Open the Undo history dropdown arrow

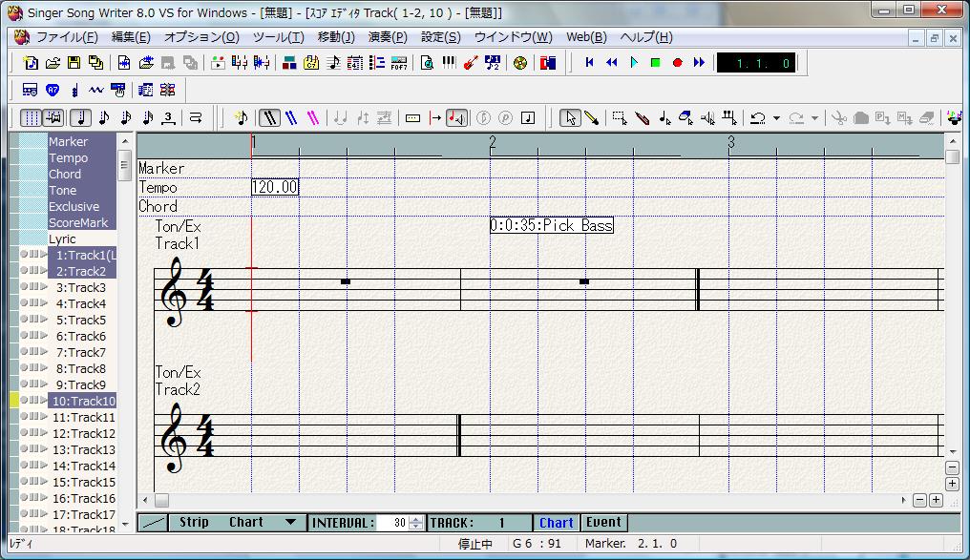click(x=776, y=119)
